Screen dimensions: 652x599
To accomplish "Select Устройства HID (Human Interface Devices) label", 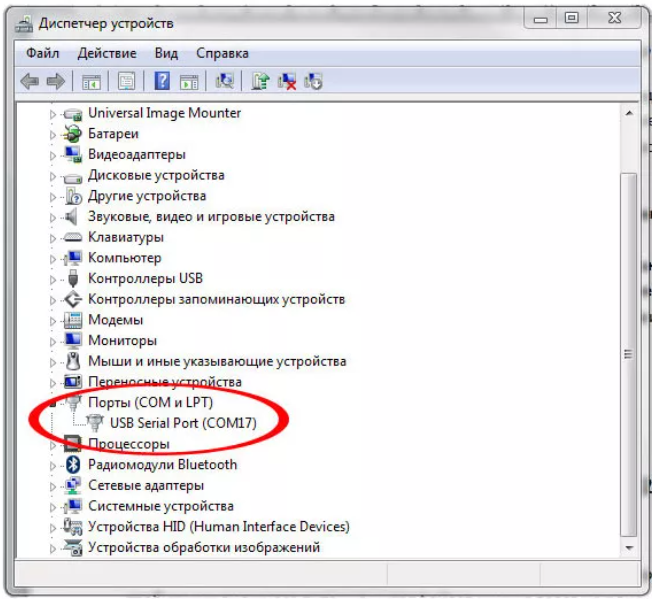I will tap(219, 526).
